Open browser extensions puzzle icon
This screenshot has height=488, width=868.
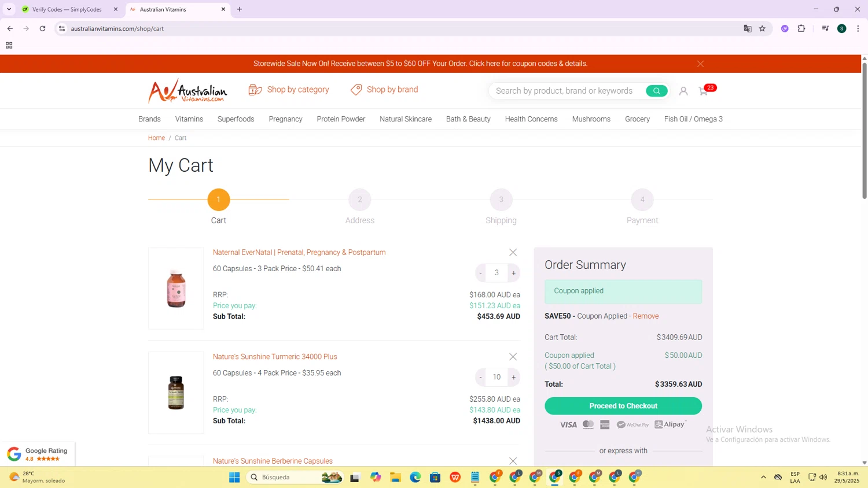(x=801, y=28)
